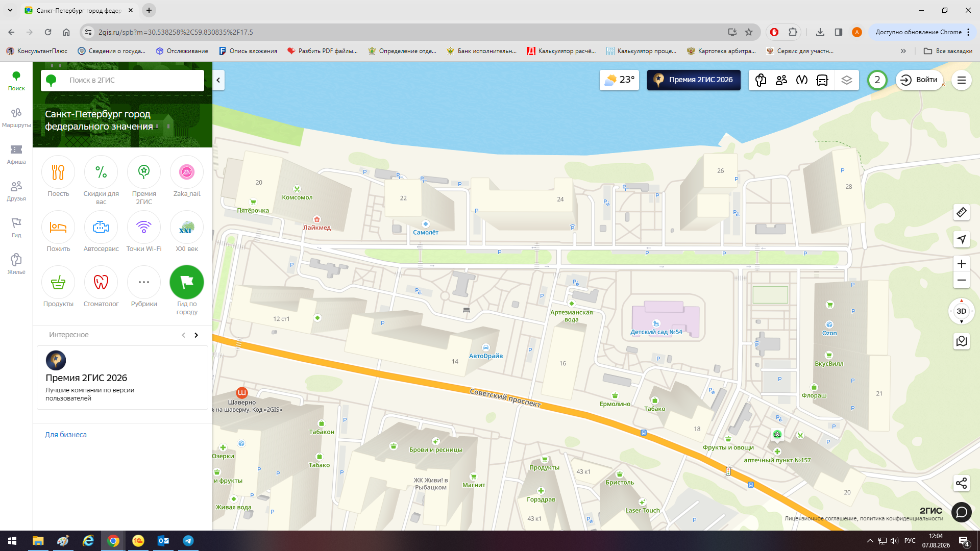Open the Zaka_nail category
Screen dimensions: 980x551
(x=187, y=177)
